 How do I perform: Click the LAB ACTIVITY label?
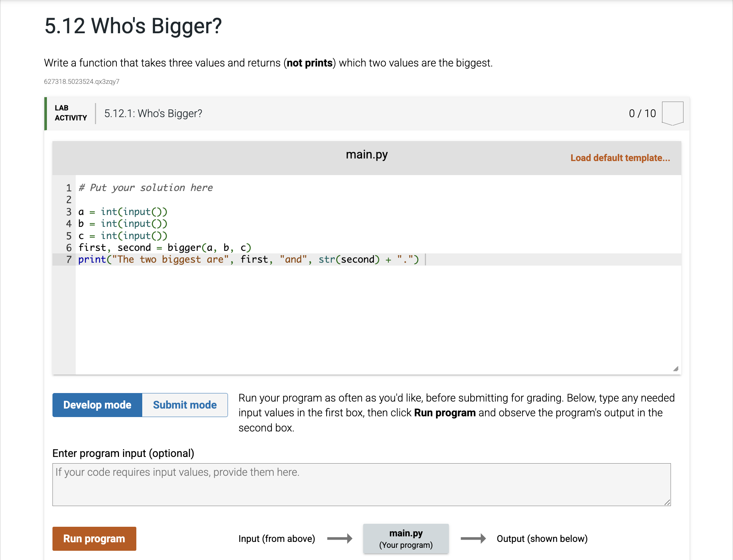pyautogui.click(x=71, y=113)
